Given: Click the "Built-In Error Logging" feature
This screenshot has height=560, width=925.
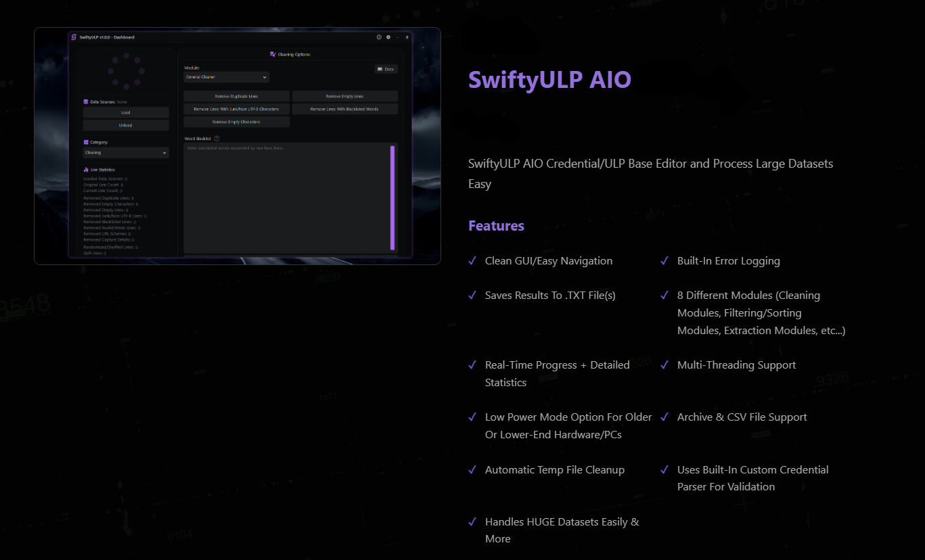Looking at the screenshot, I should click(729, 261).
